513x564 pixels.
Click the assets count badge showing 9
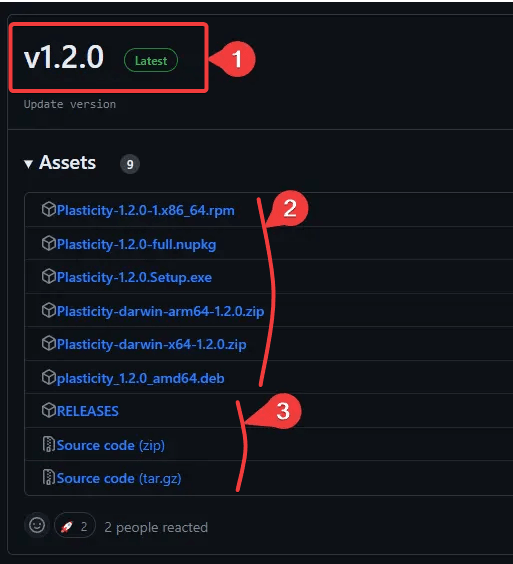click(x=130, y=164)
